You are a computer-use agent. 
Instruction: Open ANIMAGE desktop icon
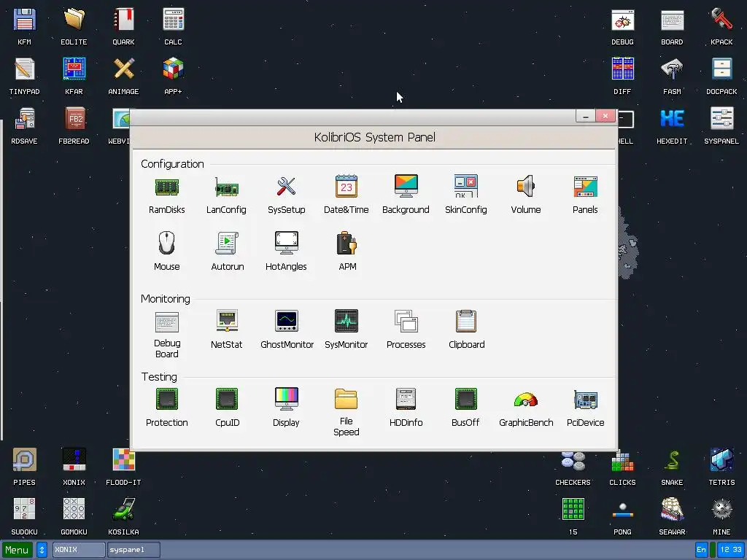coord(123,69)
